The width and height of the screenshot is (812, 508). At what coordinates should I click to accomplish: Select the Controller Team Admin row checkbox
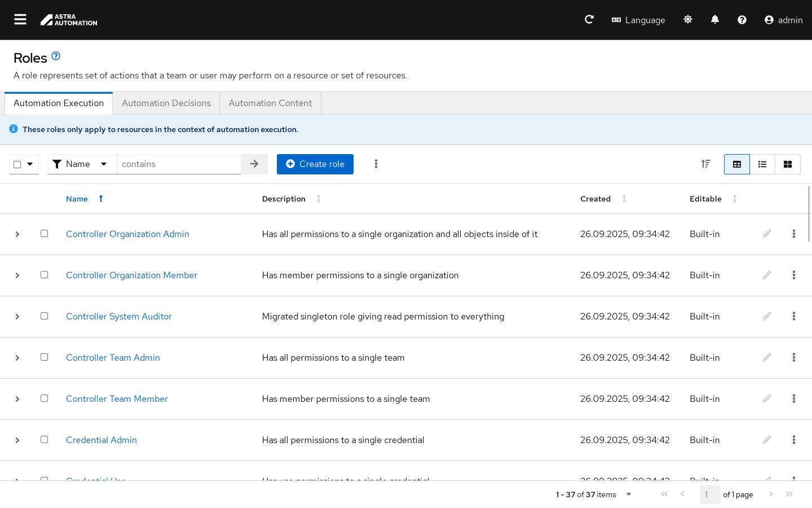coord(44,357)
